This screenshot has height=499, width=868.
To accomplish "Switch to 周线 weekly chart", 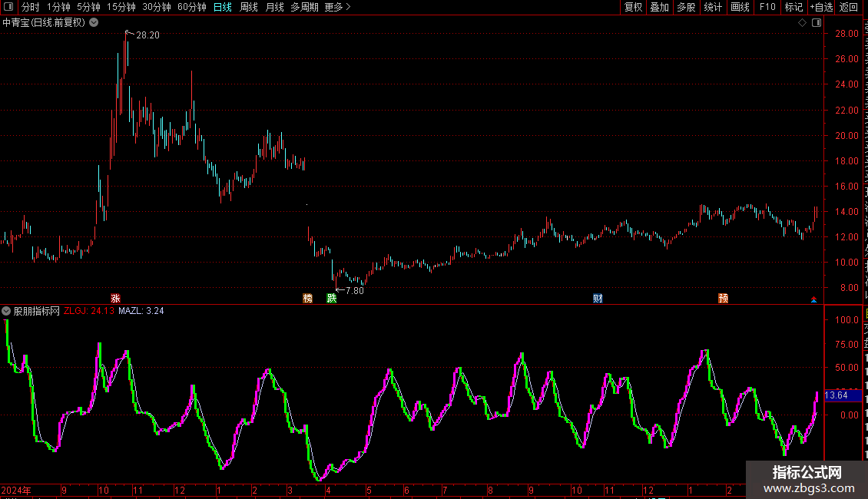I will click(249, 7).
